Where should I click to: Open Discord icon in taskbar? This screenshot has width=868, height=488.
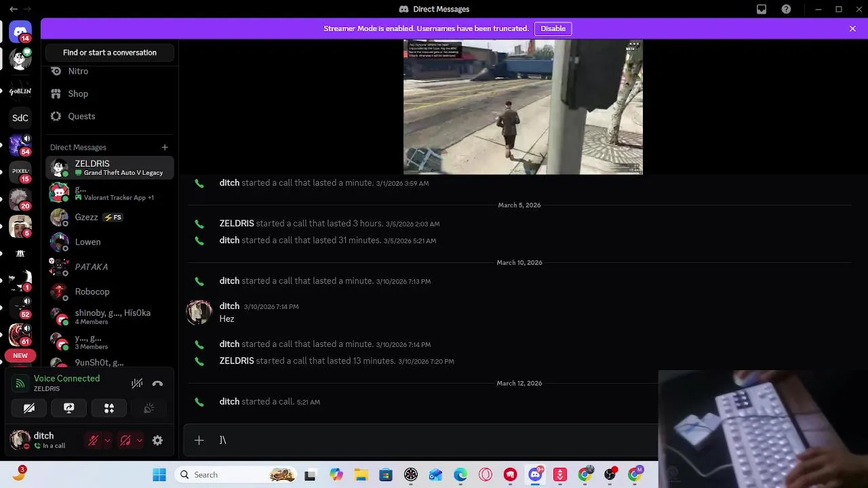pos(535,475)
